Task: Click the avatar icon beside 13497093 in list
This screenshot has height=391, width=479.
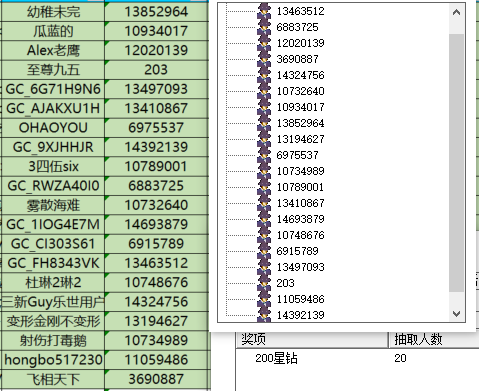Action: pos(264,267)
